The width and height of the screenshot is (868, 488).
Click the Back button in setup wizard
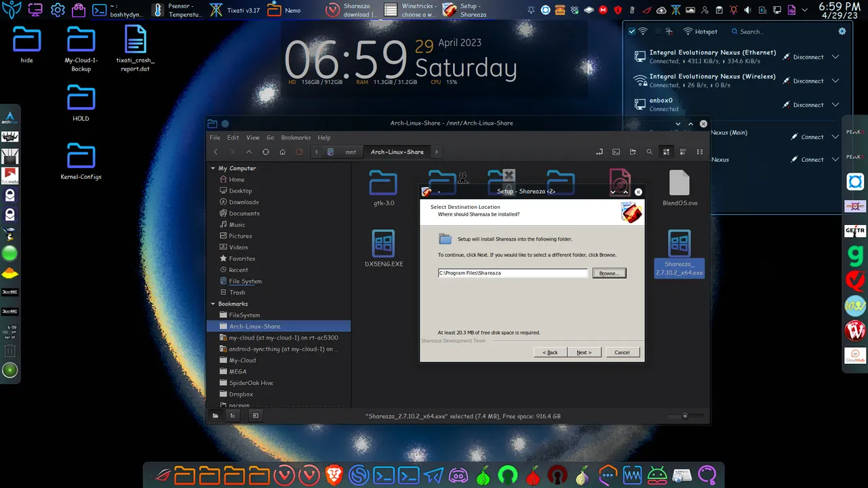pos(550,352)
